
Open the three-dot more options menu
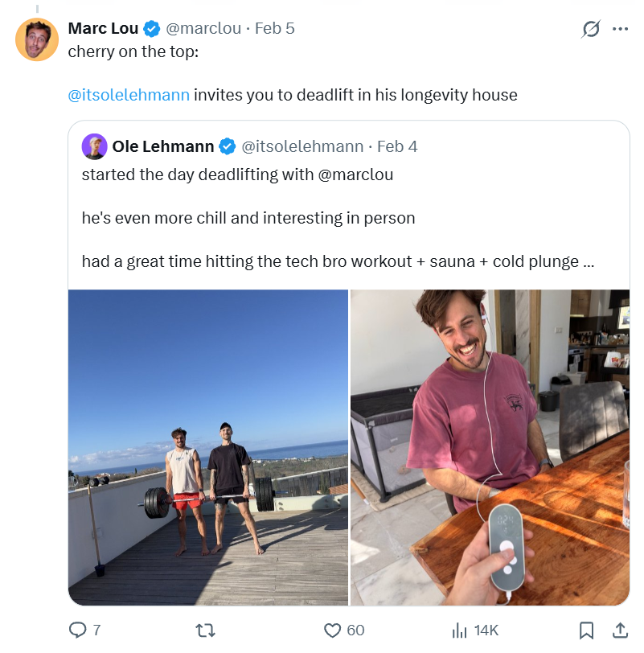tap(620, 29)
